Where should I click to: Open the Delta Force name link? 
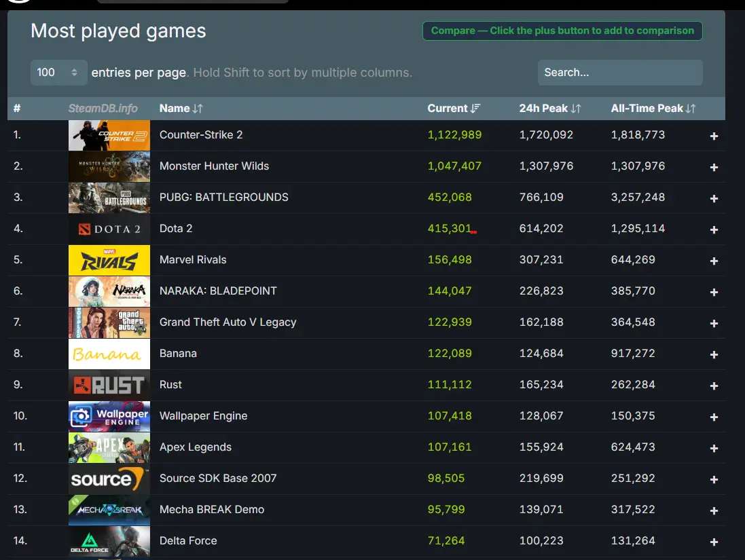point(188,541)
